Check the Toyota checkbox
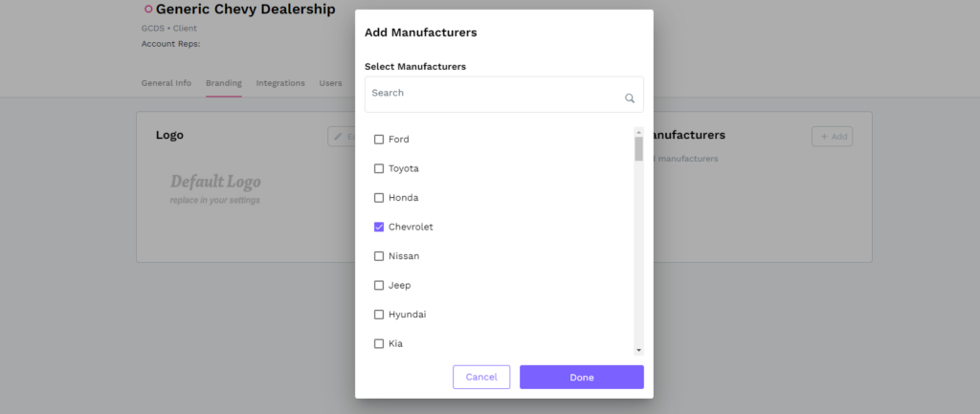Screen dimensions: 980x414 [379, 168]
